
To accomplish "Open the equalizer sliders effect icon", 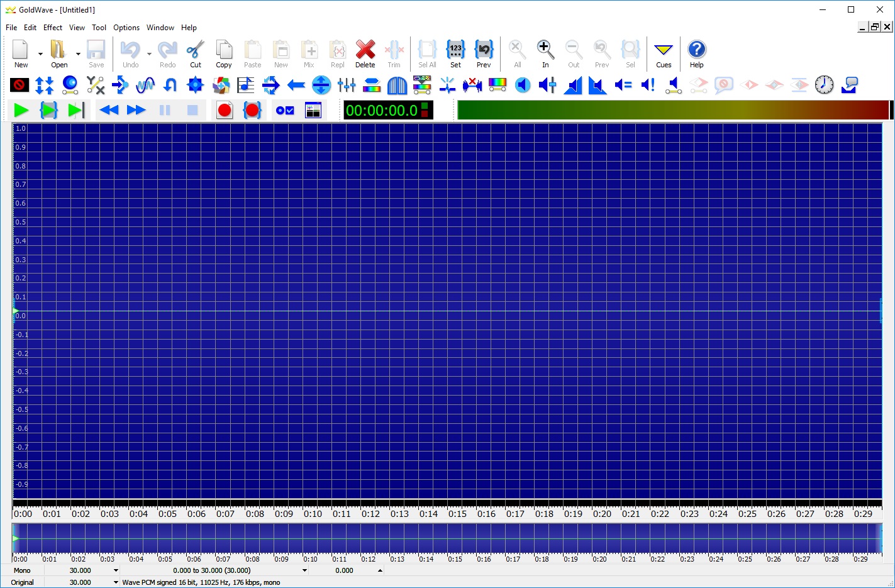I will 347,85.
